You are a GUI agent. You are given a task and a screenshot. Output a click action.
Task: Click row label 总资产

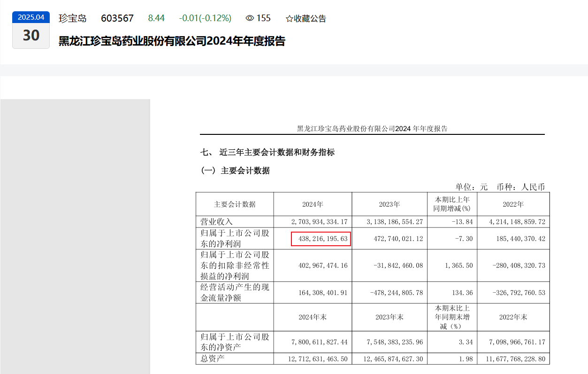[212, 359]
